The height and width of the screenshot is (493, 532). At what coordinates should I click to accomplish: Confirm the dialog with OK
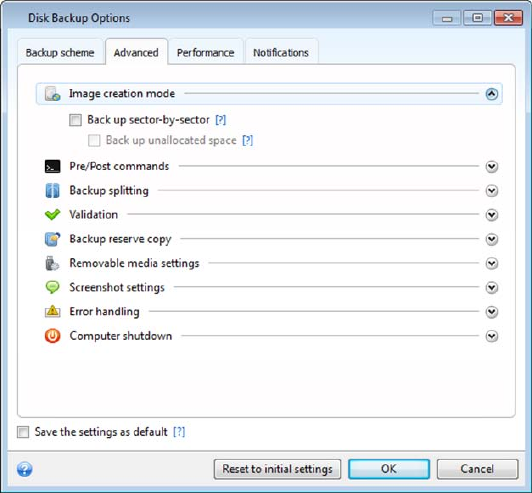[389, 469]
